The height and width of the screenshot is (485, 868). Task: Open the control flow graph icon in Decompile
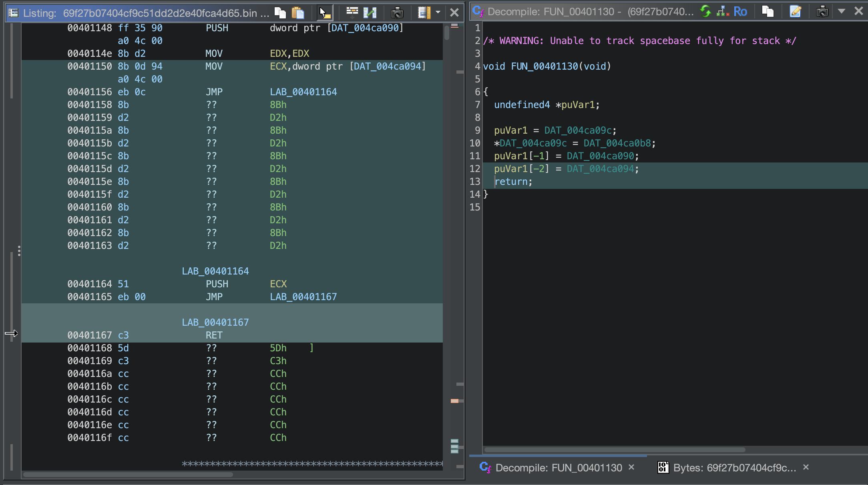[x=723, y=11]
